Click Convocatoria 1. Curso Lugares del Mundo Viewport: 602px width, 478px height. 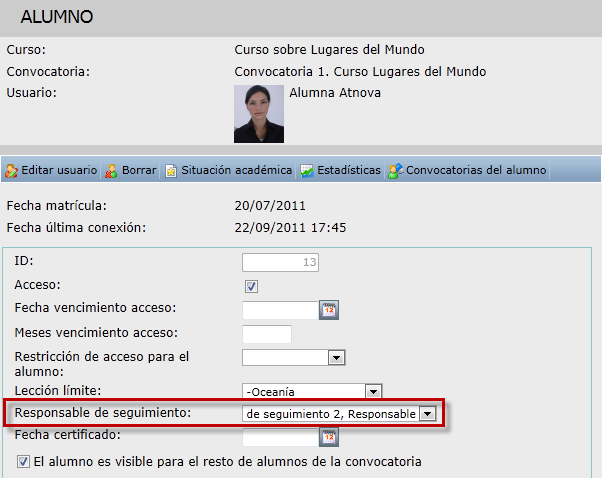(360, 71)
